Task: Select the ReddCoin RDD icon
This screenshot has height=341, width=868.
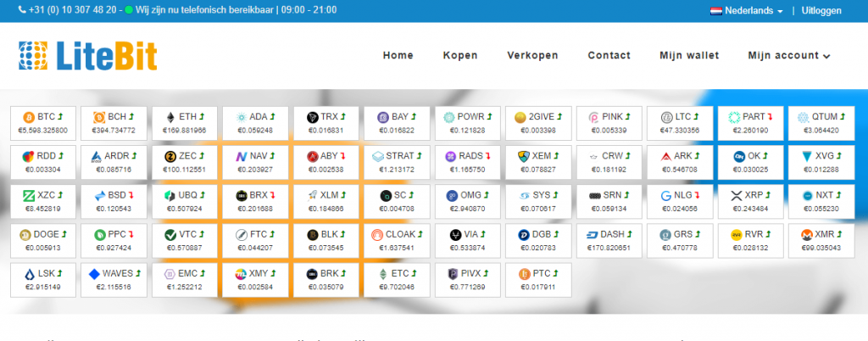Action: point(29,157)
